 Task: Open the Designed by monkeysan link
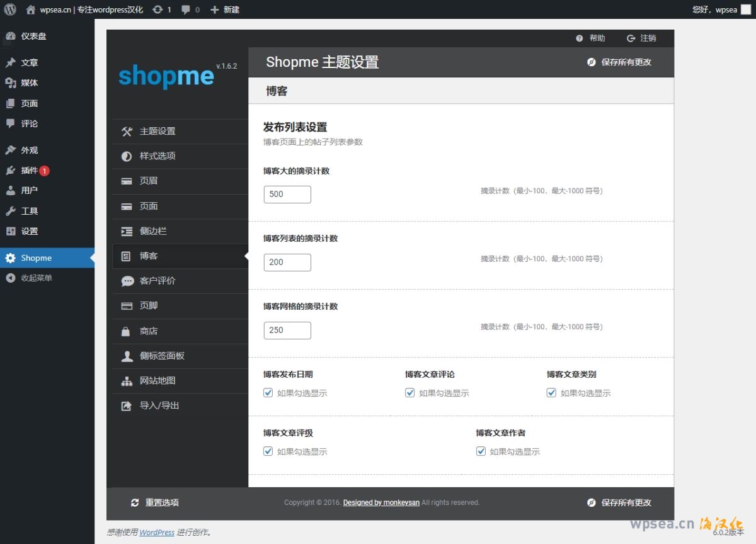381,502
